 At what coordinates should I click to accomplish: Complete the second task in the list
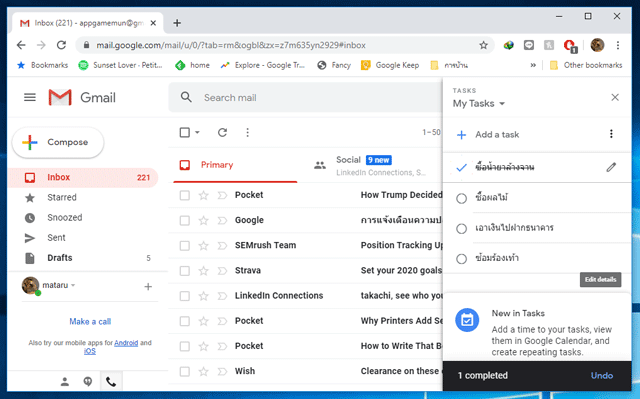[x=461, y=199]
